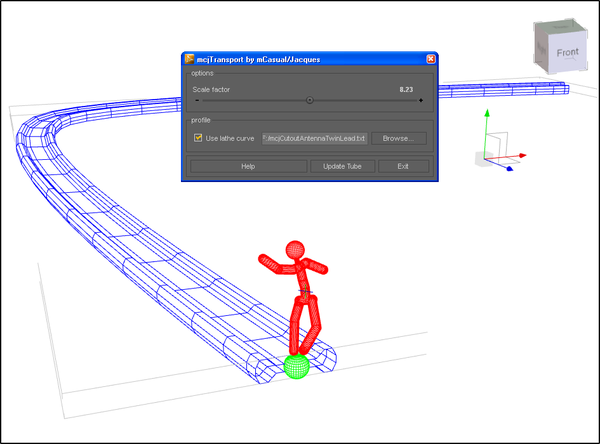Click the Front face of view cube

(x=567, y=52)
